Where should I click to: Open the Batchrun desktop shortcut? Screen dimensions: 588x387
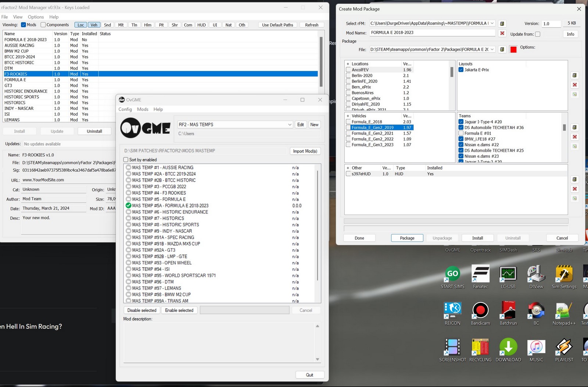tap(508, 313)
